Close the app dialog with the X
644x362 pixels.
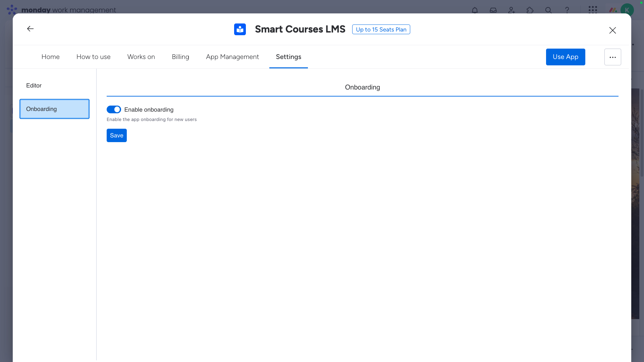pos(612,30)
